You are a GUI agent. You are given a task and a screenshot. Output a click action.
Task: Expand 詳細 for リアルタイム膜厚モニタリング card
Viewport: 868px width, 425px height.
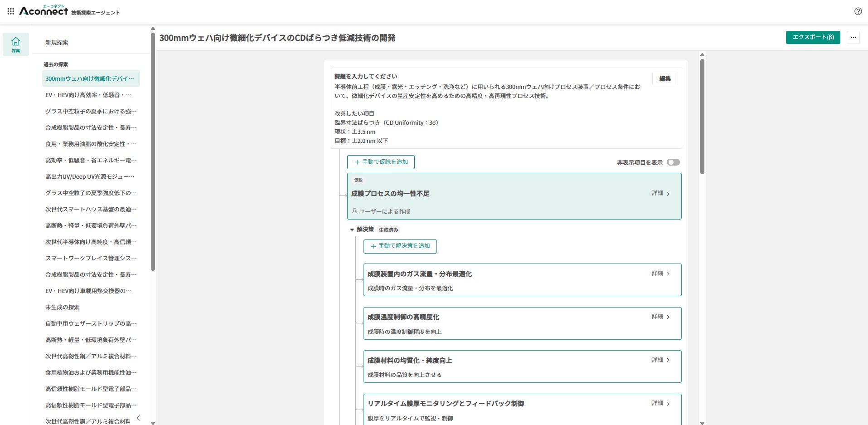660,403
